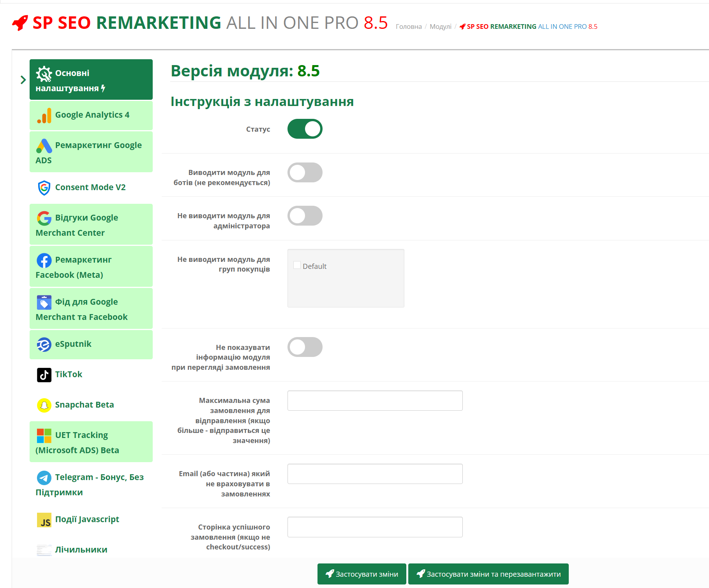Viewport: 709px width, 588px height.
Task: Click the lightning bolt icon after налаштування
Action: click(103, 88)
